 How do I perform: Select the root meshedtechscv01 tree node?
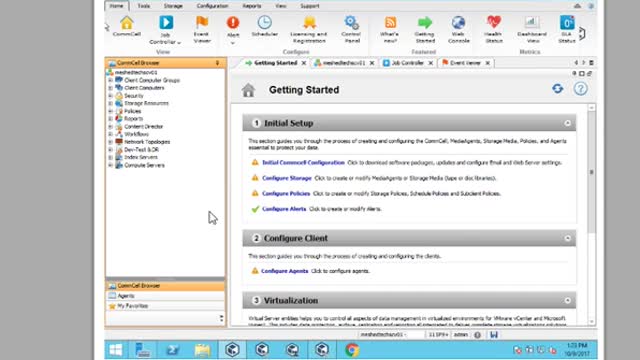[x=136, y=72]
